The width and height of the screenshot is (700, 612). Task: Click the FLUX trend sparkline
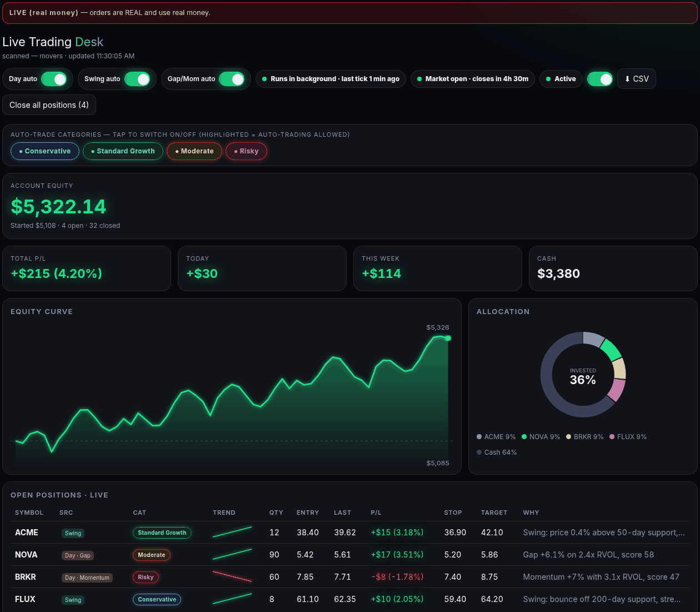click(x=232, y=599)
